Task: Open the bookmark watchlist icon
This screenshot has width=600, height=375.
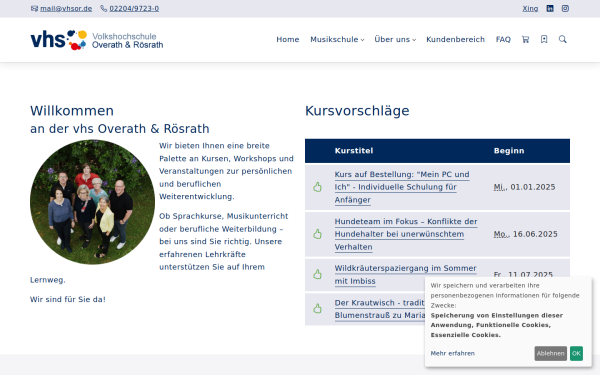Action: 544,39
